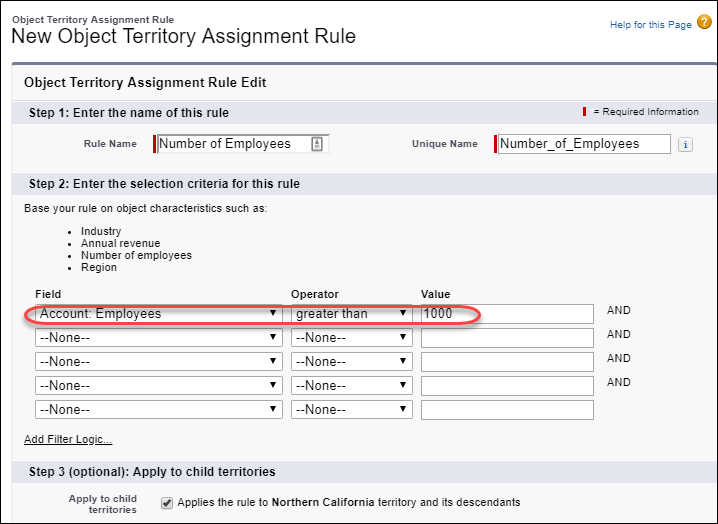Open the fourth row Field dropdown

(x=158, y=386)
